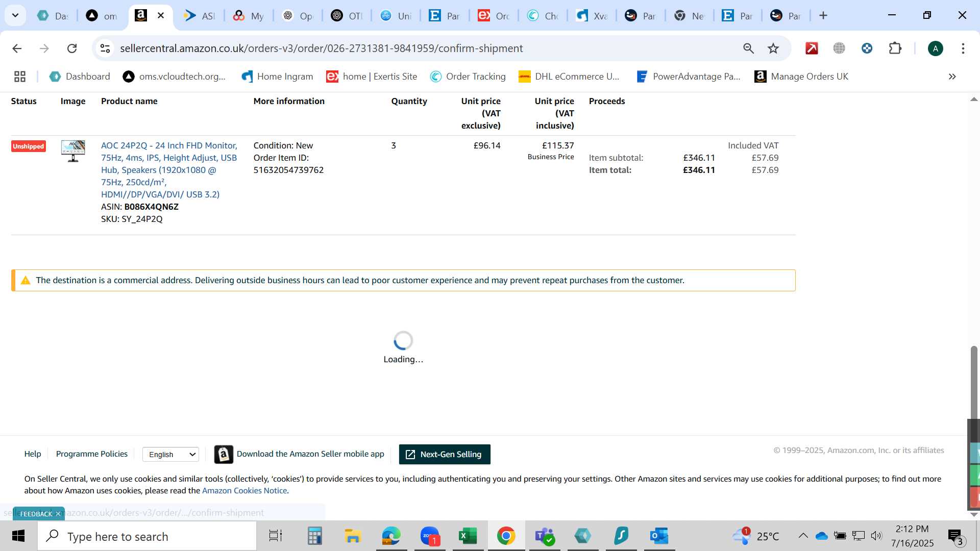Open the PowerAdvantage bookmark

688,77
